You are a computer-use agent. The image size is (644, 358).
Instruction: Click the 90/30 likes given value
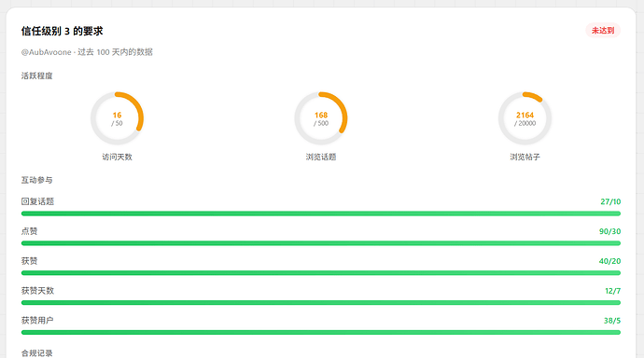tap(609, 231)
